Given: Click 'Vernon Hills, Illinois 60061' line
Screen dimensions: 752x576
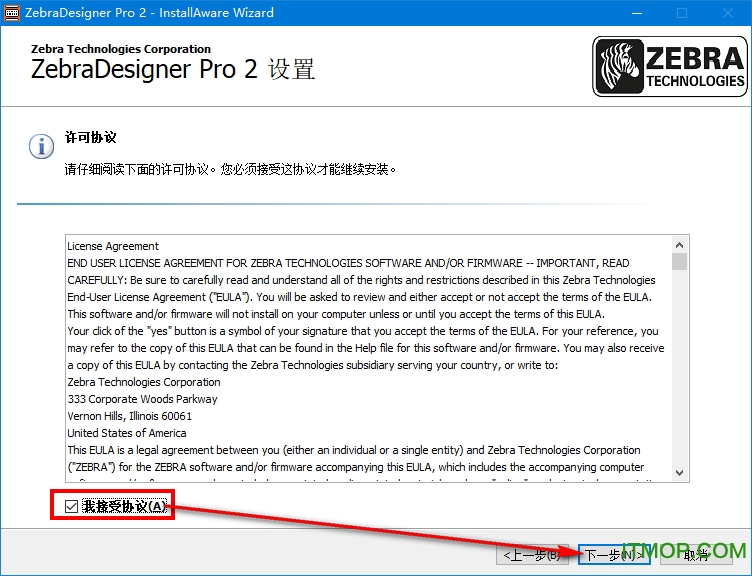Looking at the screenshot, I should 129,416.
